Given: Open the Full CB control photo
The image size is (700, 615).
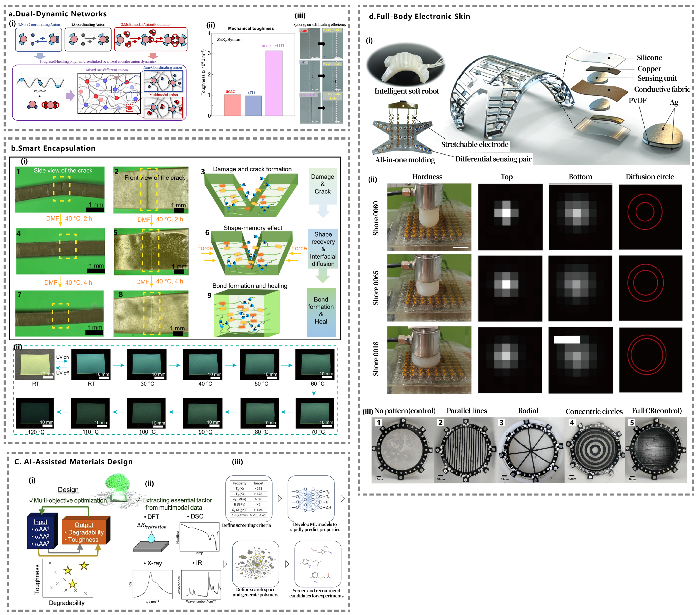Looking at the screenshot, I should (x=656, y=450).
